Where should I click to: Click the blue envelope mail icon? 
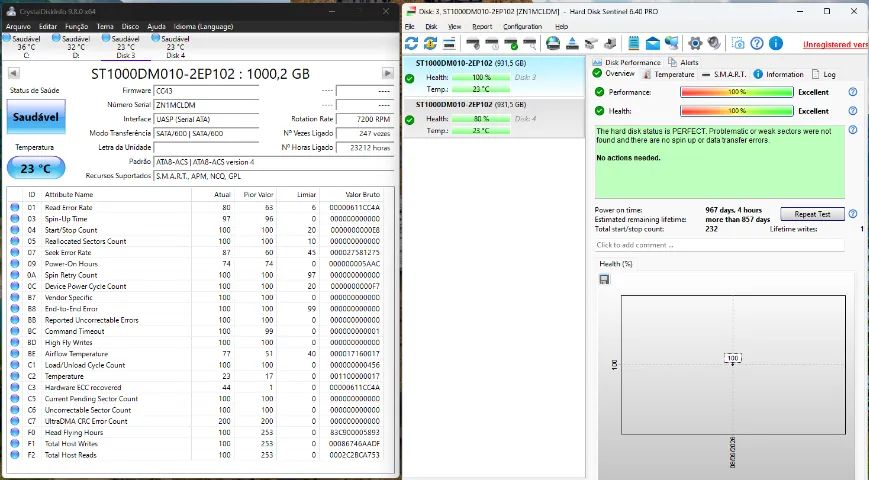(653, 43)
